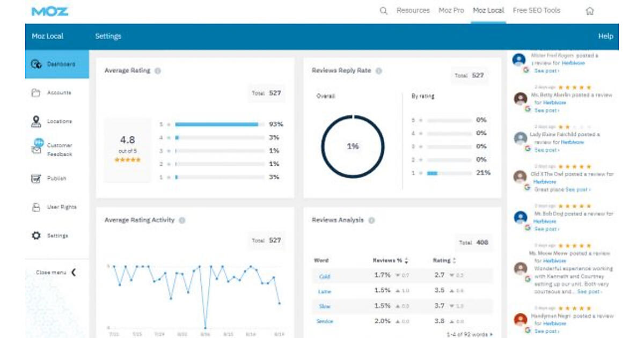Viewport: 644px width, 338px height.
Task: Click info icon beside Reviews Reply Rate
Action: [x=379, y=71]
